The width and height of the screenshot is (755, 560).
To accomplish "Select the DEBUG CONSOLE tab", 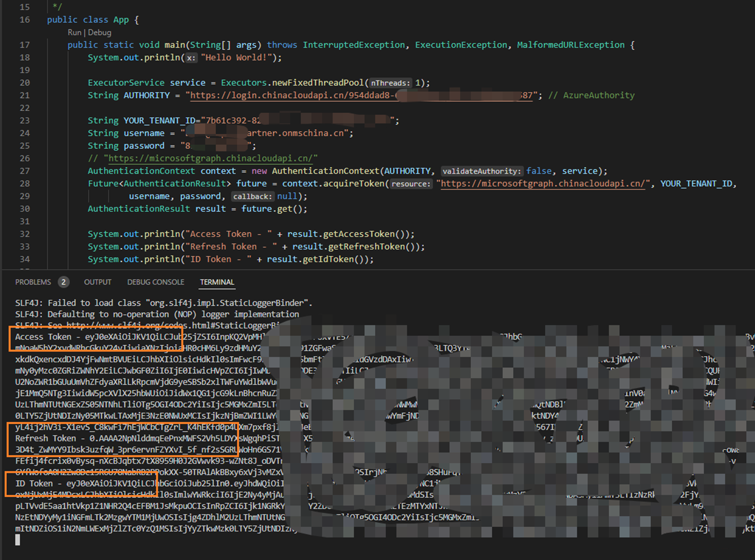I will click(156, 282).
